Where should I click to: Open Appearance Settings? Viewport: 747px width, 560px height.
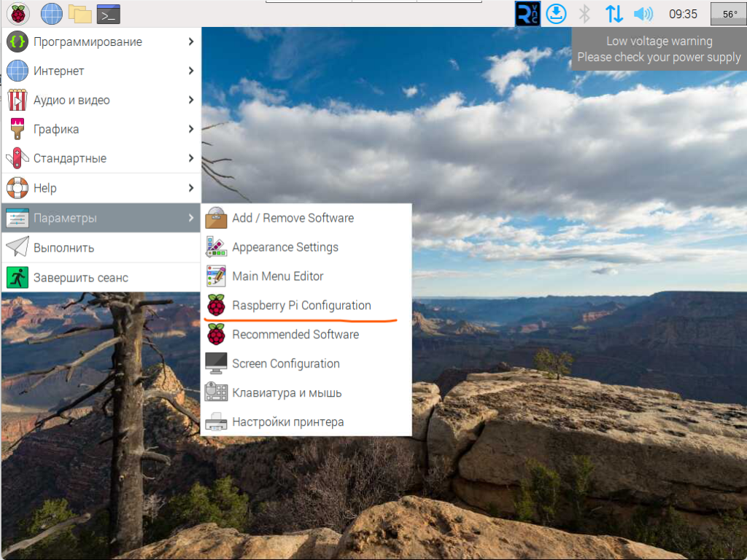306,246
